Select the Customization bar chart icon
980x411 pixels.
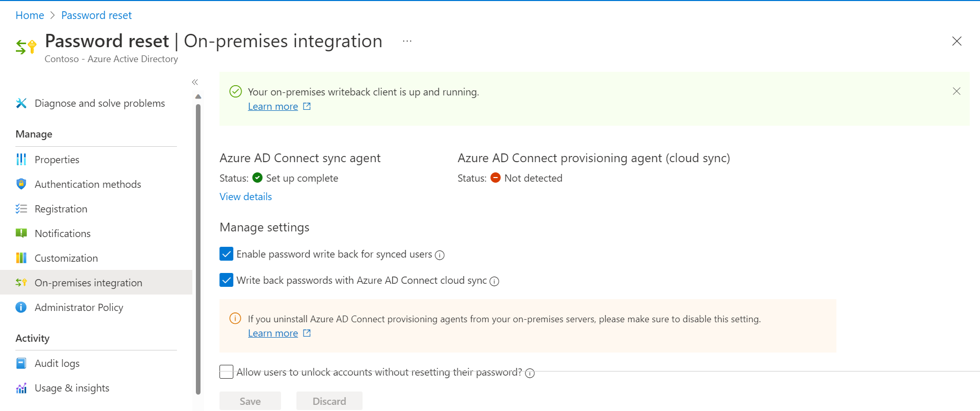pyautogui.click(x=21, y=258)
